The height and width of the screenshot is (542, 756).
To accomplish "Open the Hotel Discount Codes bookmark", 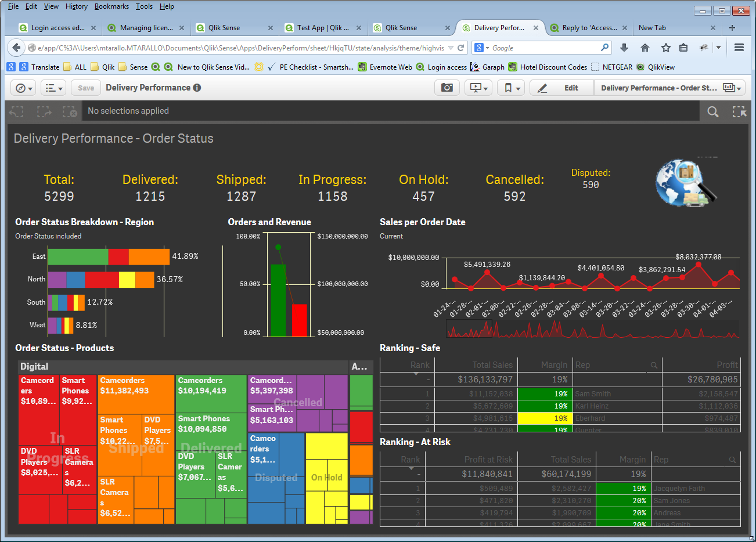I will tap(548, 67).
